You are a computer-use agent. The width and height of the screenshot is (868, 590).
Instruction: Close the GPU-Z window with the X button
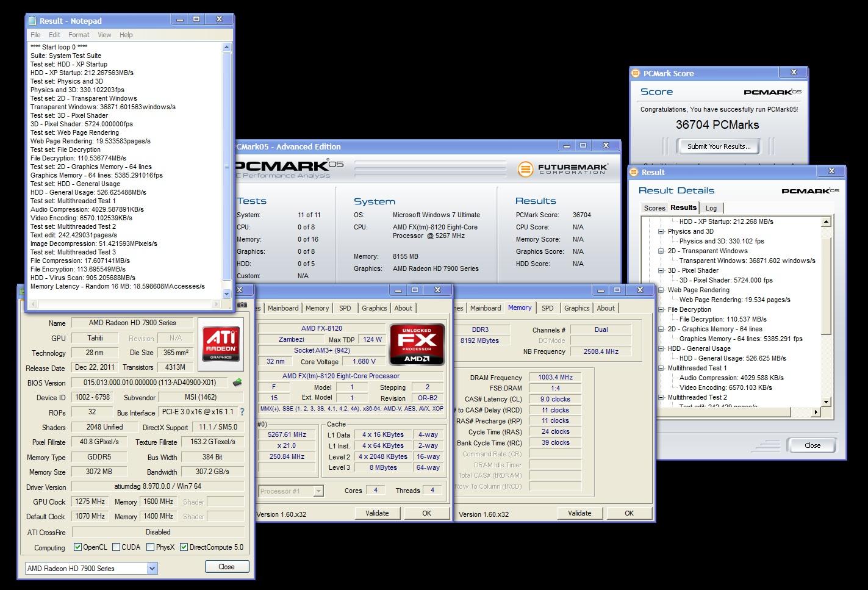pos(239,289)
